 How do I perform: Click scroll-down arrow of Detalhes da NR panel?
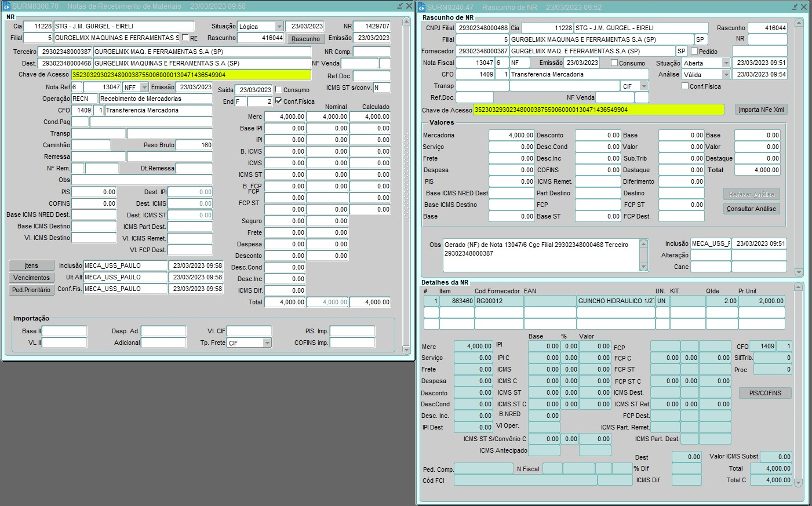click(799, 482)
